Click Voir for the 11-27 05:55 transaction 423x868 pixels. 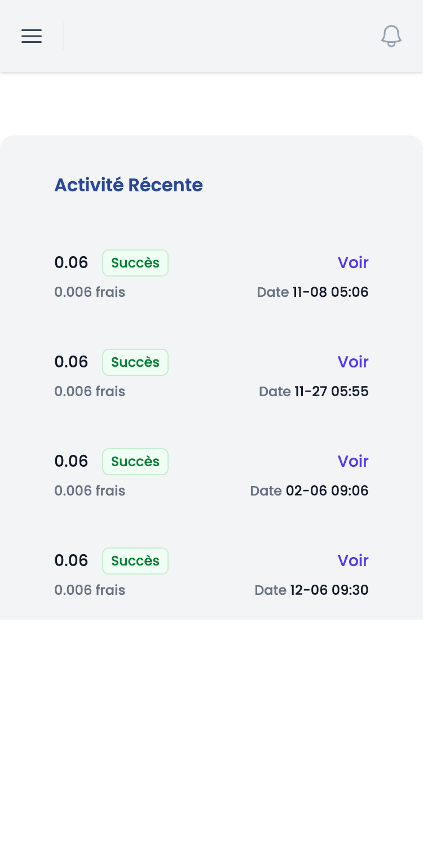tap(353, 362)
